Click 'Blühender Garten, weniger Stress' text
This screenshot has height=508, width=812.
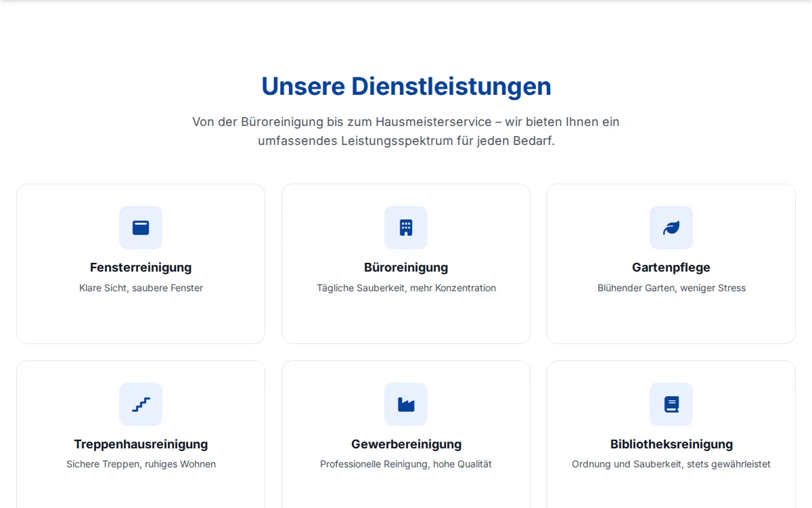click(x=671, y=288)
